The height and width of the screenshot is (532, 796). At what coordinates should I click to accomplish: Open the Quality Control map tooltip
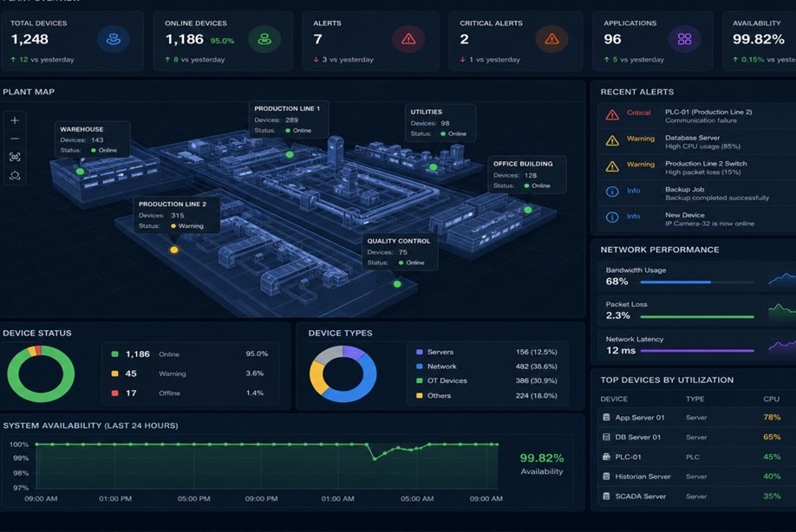click(400, 251)
